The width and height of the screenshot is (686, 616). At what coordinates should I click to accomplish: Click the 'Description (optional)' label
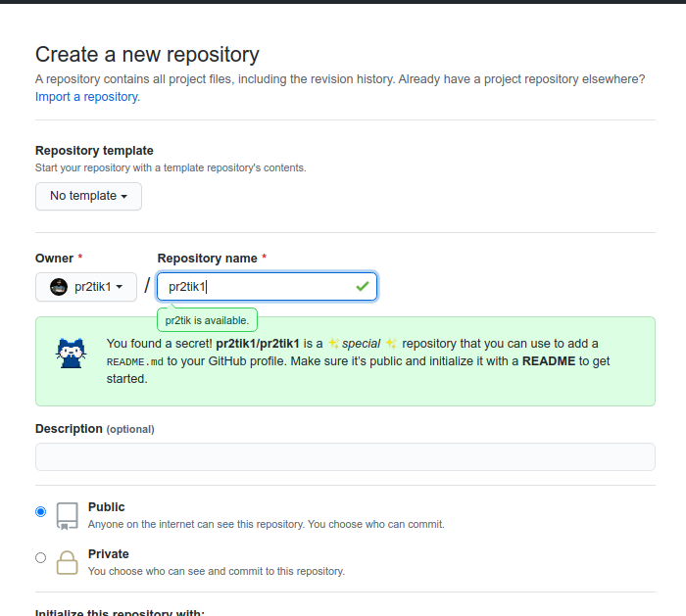tap(95, 429)
